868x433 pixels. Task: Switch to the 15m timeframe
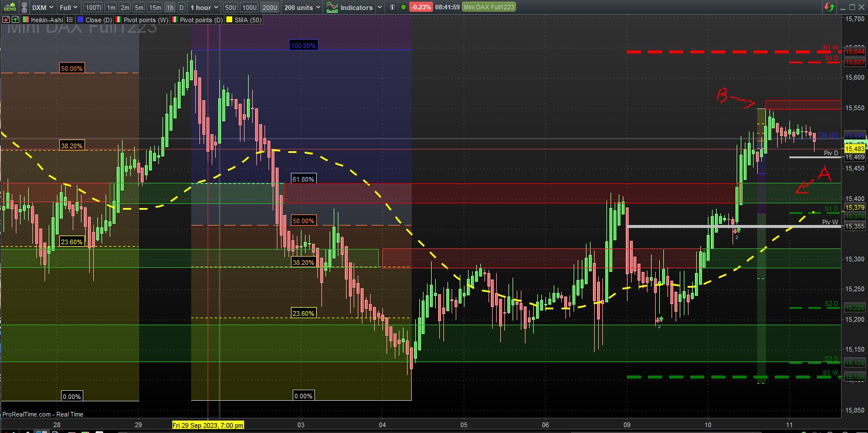[x=154, y=8]
